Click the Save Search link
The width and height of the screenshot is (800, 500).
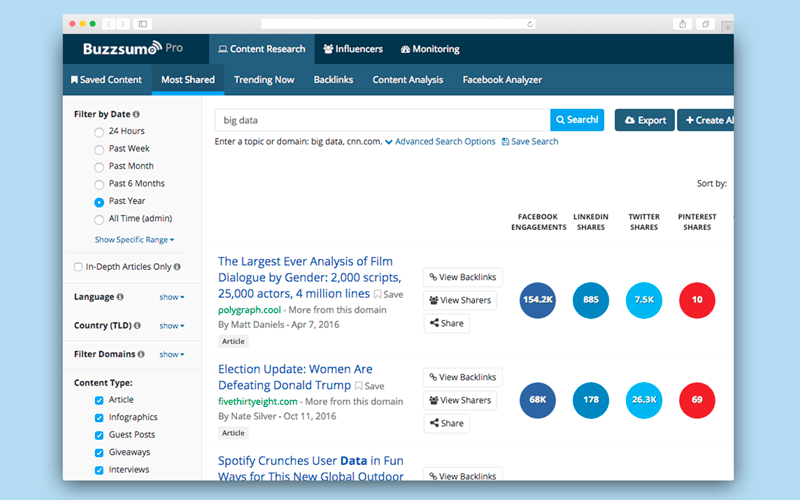coord(530,141)
